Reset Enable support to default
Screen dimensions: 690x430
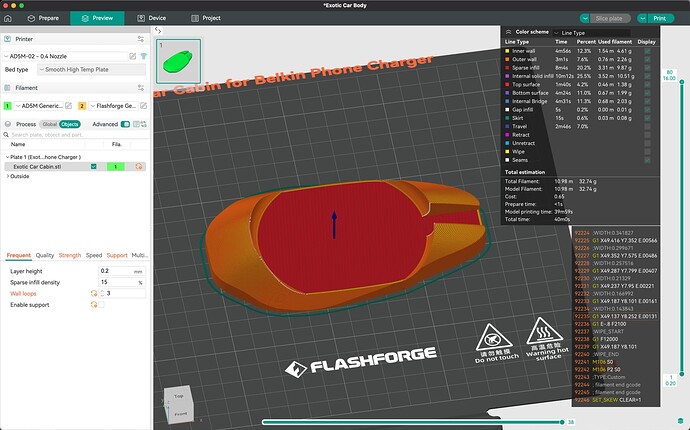[x=94, y=305]
